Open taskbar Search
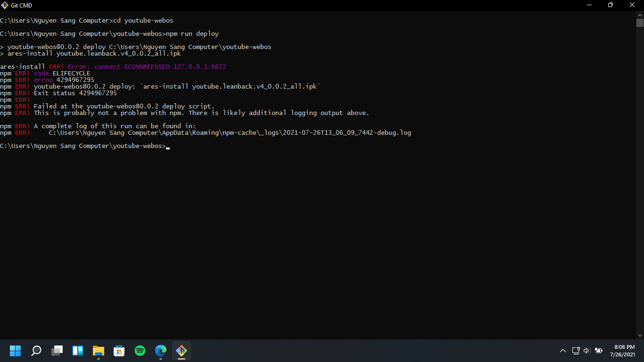This screenshot has height=362, width=644. (x=36, y=351)
